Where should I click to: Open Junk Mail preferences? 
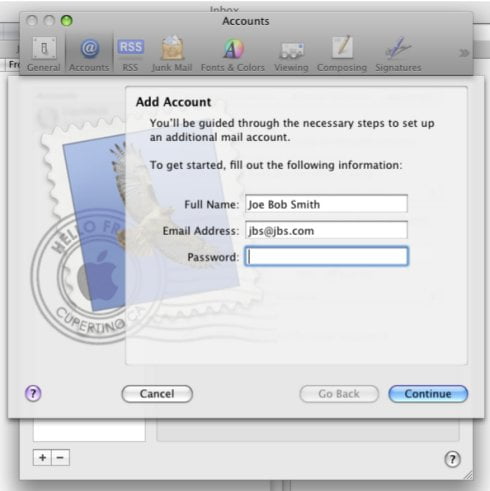172,54
